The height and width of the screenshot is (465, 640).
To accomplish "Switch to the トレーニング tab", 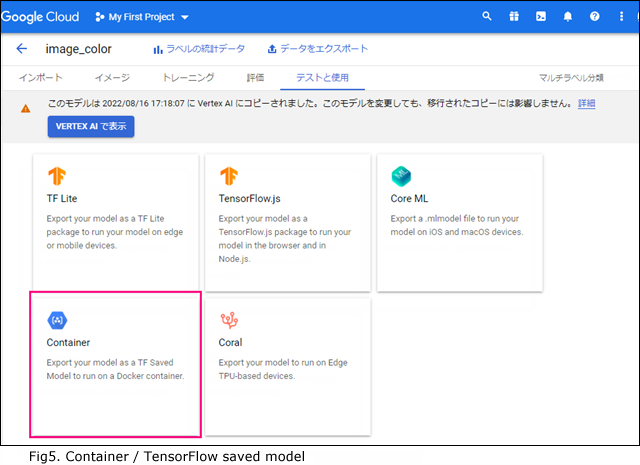I will pyautogui.click(x=188, y=78).
